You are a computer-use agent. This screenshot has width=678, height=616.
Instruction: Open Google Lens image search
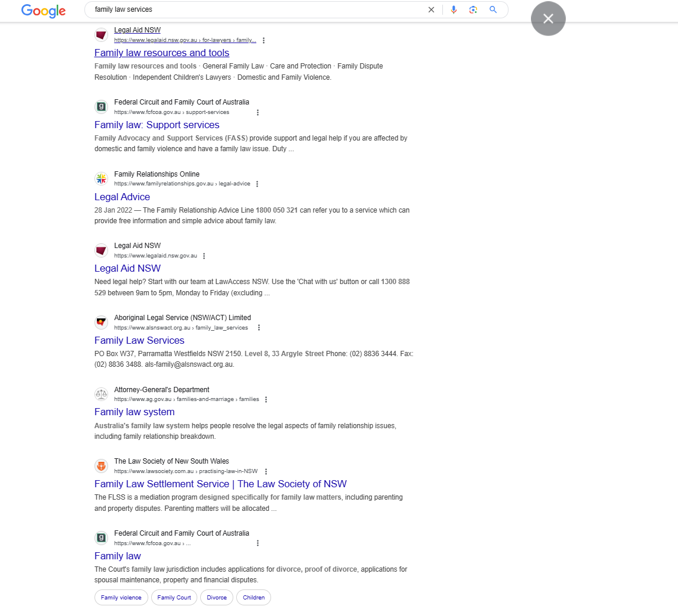coord(473,9)
